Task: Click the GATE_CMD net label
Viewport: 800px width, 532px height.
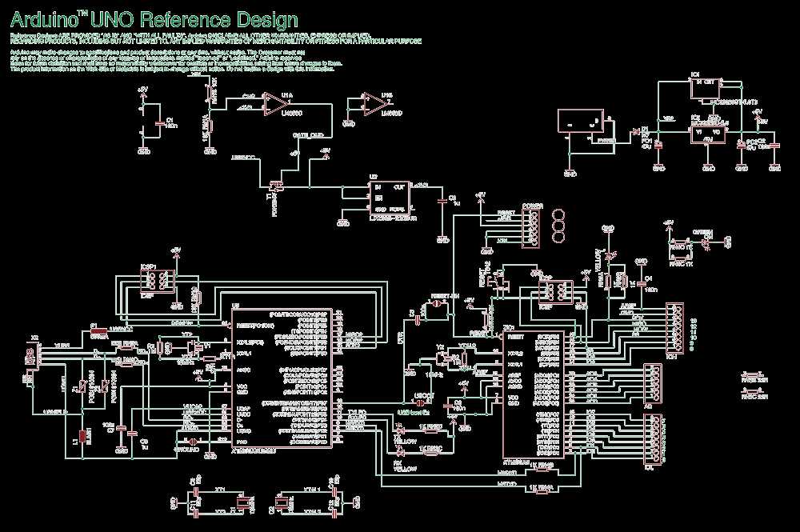Action: click(x=308, y=134)
